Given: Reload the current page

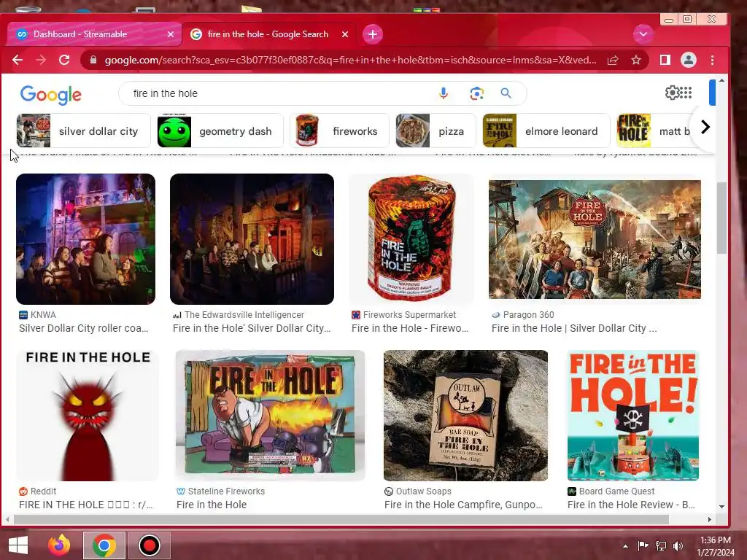Looking at the screenshot, I should coord(64,60).
